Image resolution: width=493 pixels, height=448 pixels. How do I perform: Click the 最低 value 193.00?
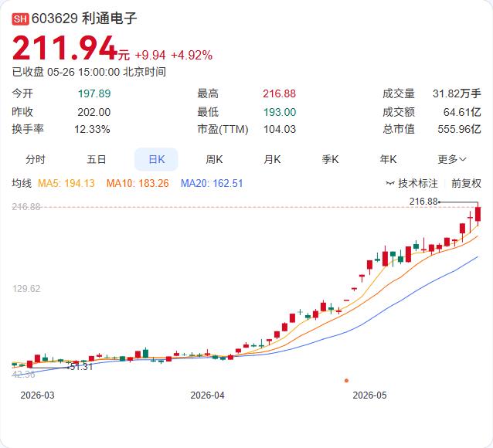click(280, 112)
